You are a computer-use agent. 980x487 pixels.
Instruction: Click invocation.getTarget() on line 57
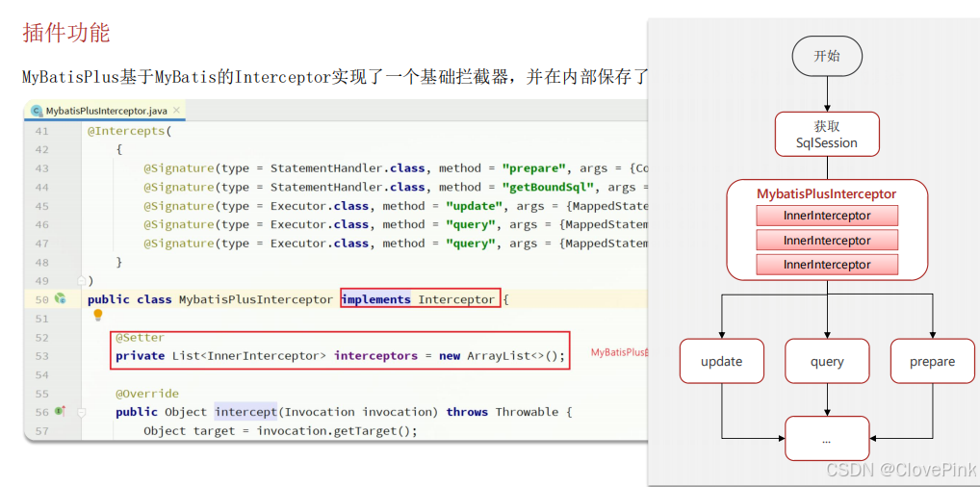334,431
